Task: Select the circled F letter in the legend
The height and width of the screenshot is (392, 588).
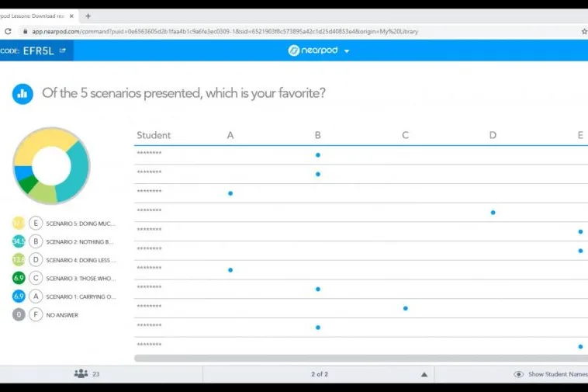Action: [36, 314]
